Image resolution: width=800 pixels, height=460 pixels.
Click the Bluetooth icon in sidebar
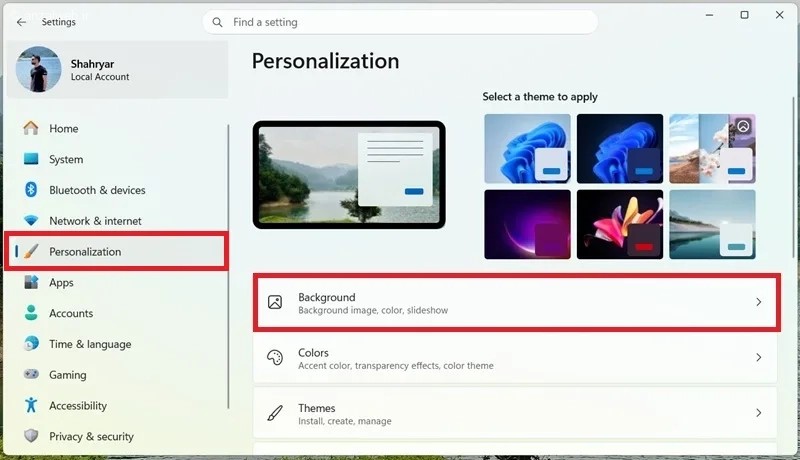click(x=31, y=190)
